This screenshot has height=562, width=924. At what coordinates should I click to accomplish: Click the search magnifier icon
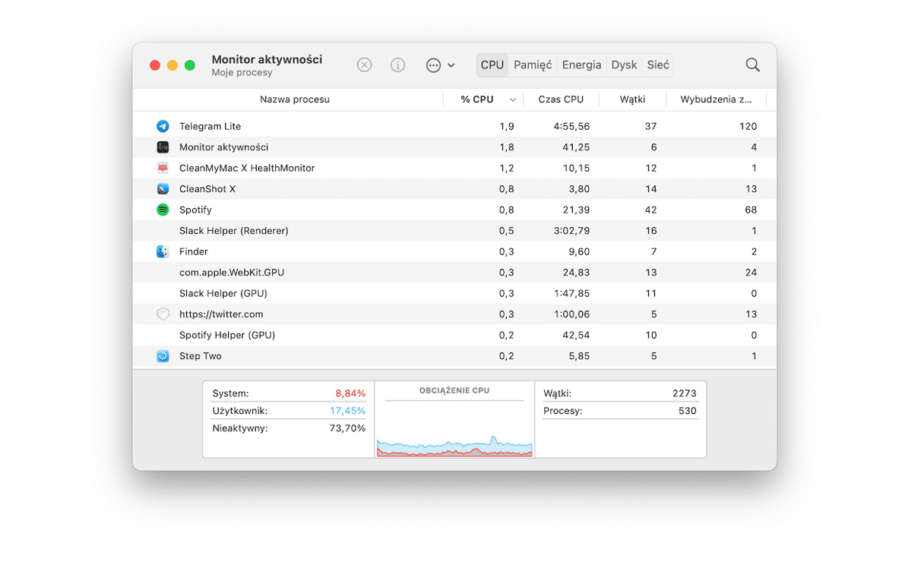pyautogui.click(x=752, y=65)
